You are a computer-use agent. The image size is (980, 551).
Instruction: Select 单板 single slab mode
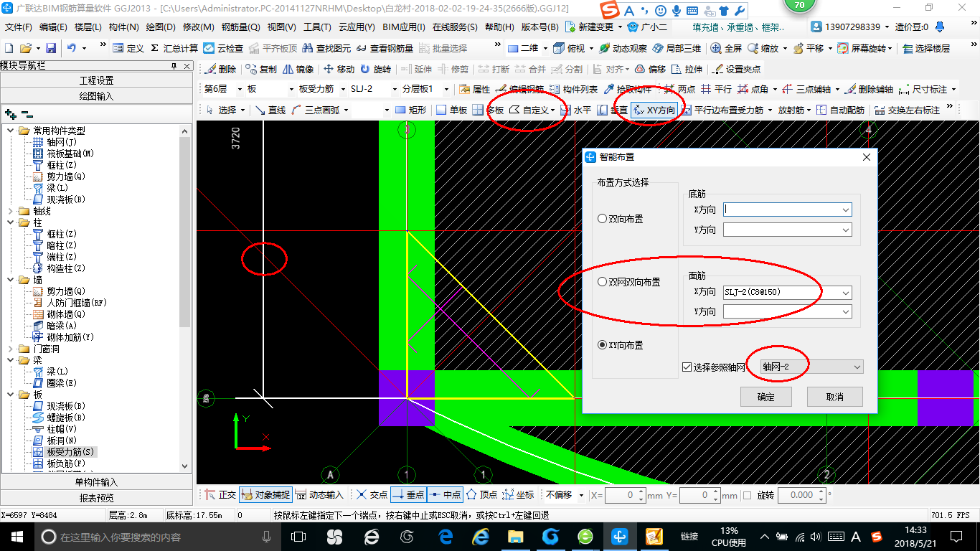(451, 110)
